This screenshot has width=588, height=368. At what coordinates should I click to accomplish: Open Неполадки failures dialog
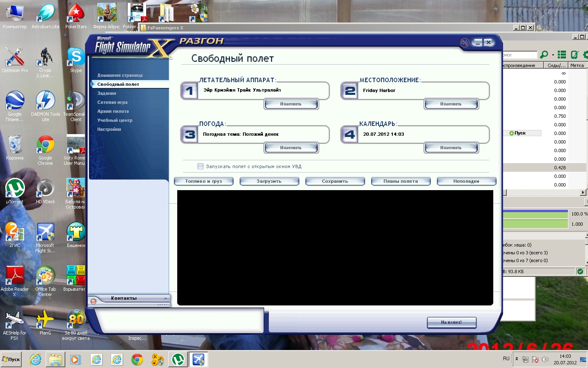[x=466, y=181]
